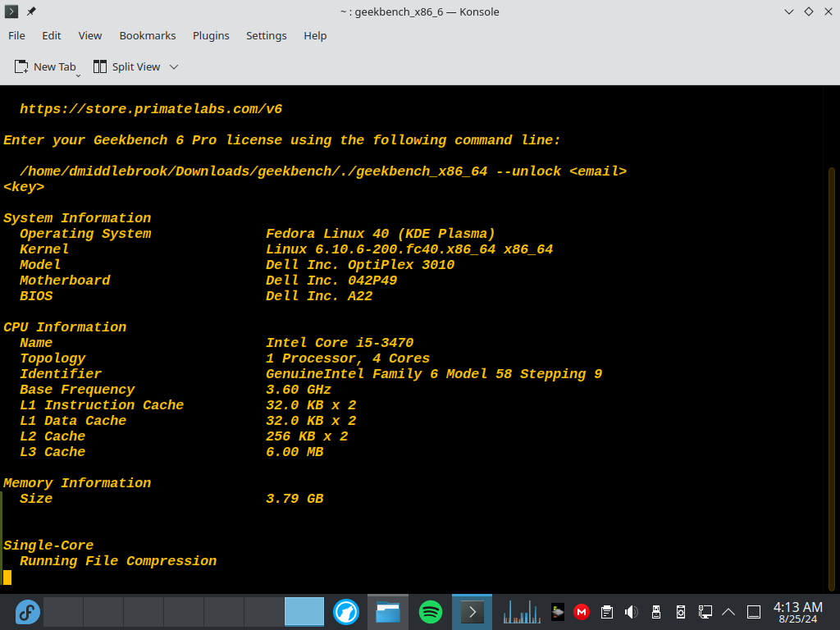The width and height of the screenshot is (840, 630).
Task: Click the 'Memory Information' heading
Action: [x=77, y=482]
